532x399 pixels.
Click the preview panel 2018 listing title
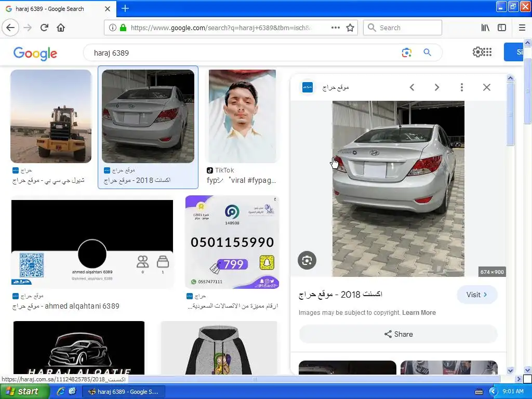(340, 295)
